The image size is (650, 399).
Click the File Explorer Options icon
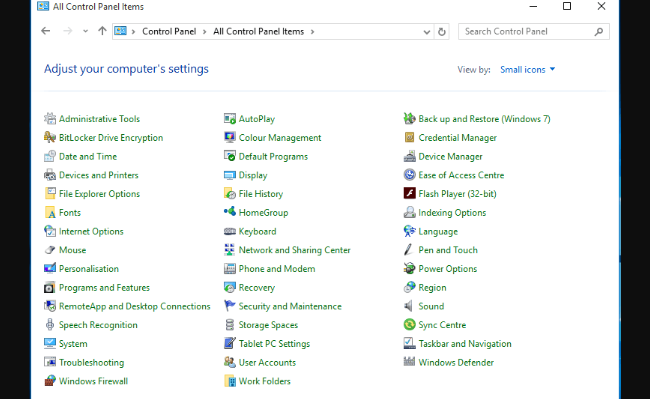click(50, 193)
